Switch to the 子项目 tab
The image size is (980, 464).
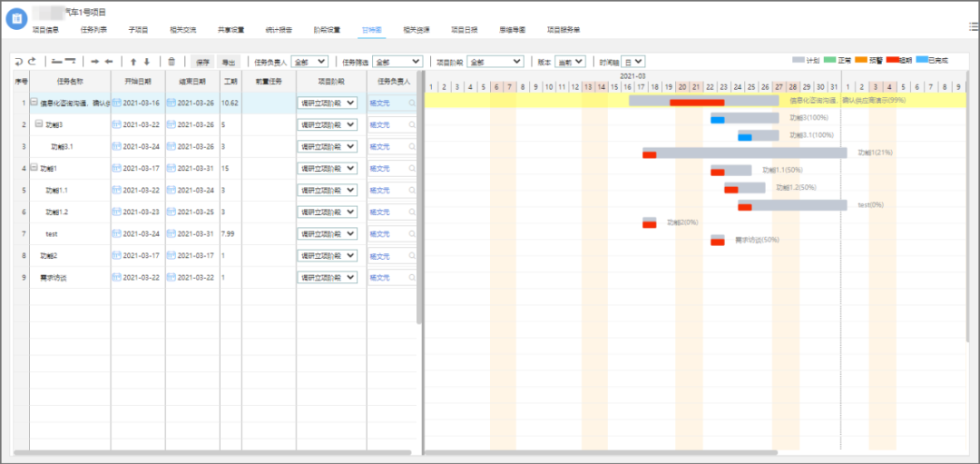(138, 29)
